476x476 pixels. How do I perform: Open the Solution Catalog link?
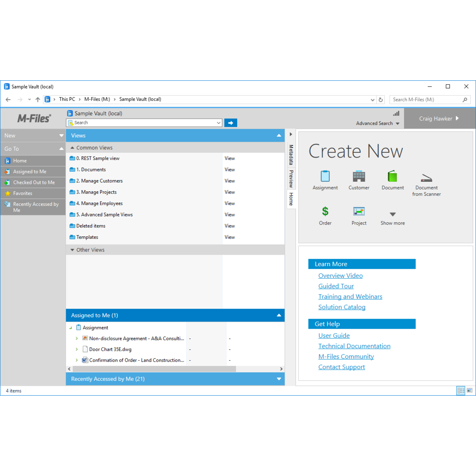[342, 307]
